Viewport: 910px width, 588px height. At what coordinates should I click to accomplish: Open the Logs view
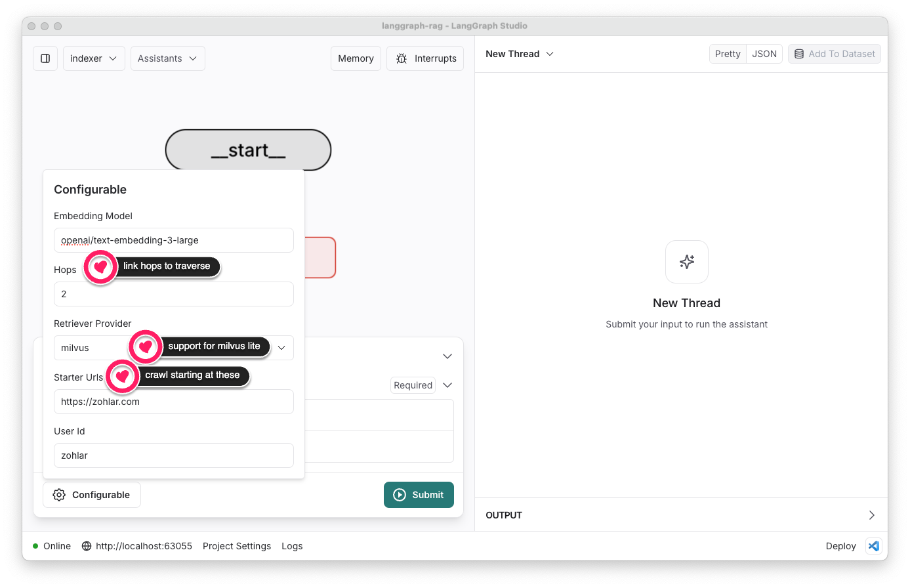(x=292, y=546)
